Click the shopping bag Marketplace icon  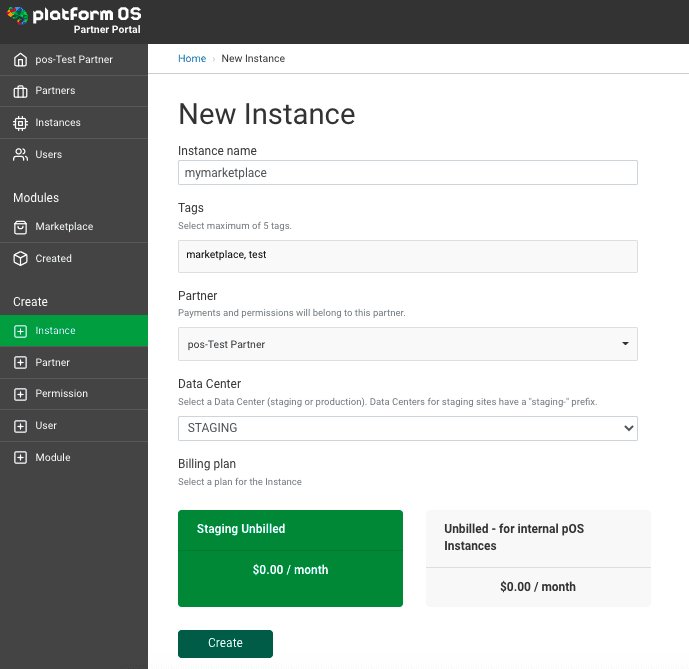[20, 227]
